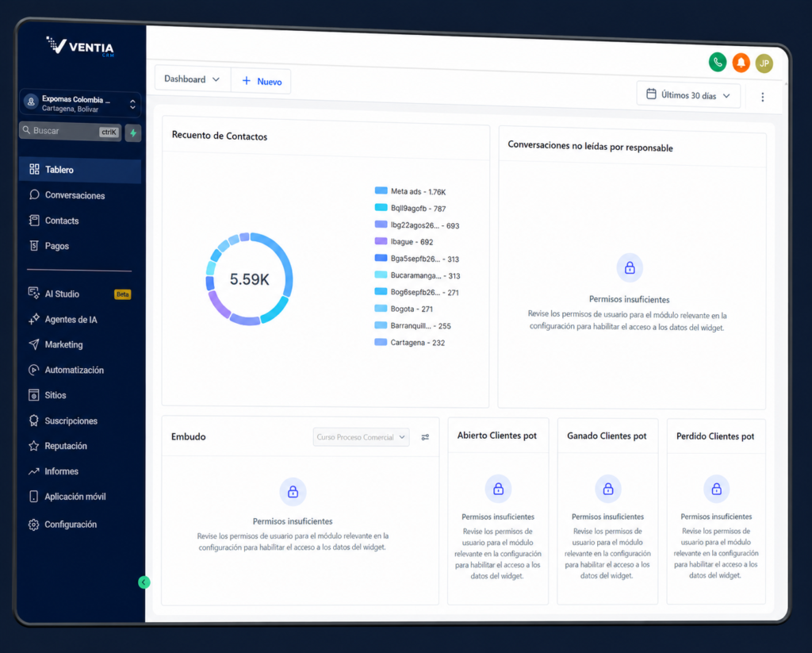Click lock icon in Abierto Clientes pot card

pos(498,489)
